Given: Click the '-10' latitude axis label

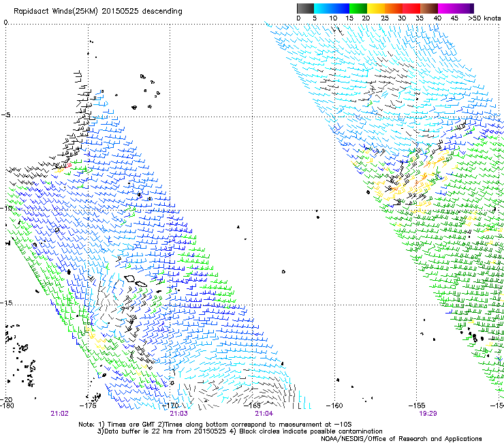Looking at the screenshot, I should pyautogui.click(x=6, y=208).
